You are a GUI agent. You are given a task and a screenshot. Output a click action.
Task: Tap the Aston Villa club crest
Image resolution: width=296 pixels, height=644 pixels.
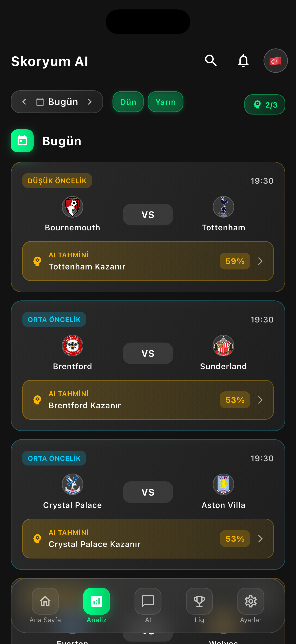(x=223, y=484)
